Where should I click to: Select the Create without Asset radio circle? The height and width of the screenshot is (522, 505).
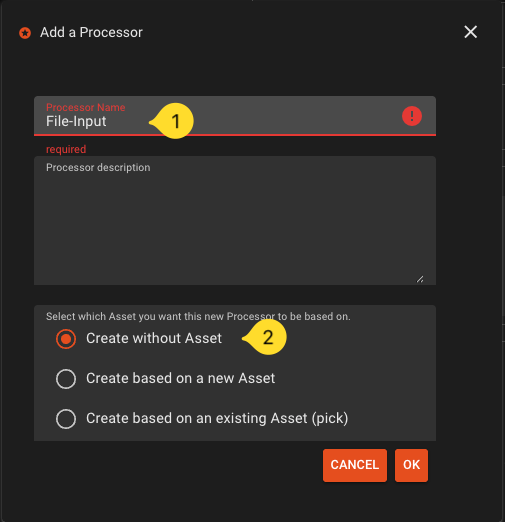[x=66, y=339]
